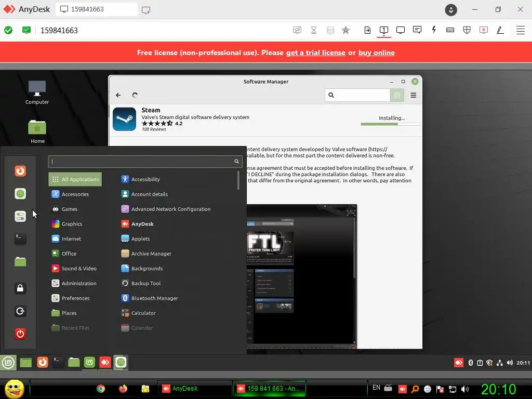Click the AnyDesk chat icon in toolbar
Screen dimensions: 532x399
click(x=417, y=30)
